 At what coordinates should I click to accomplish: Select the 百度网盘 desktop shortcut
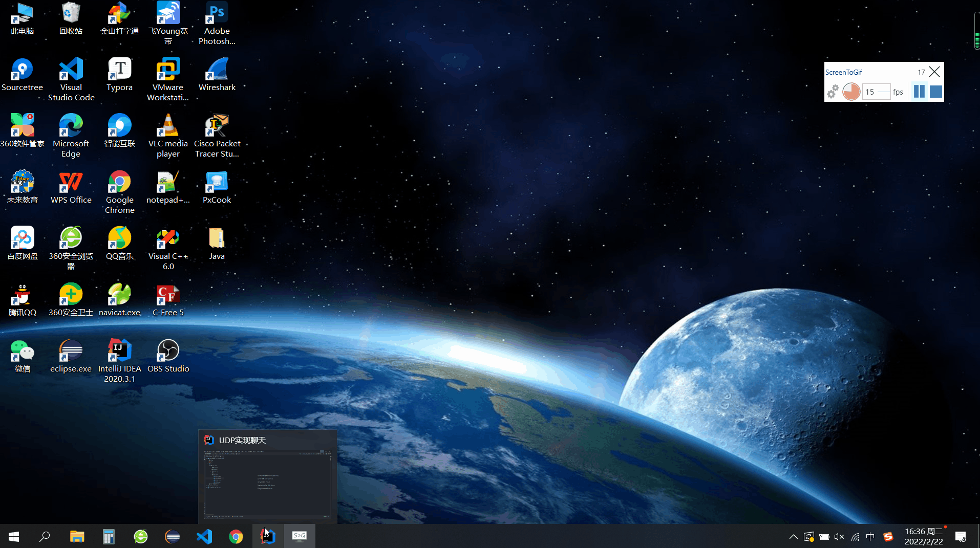point(22,244)
